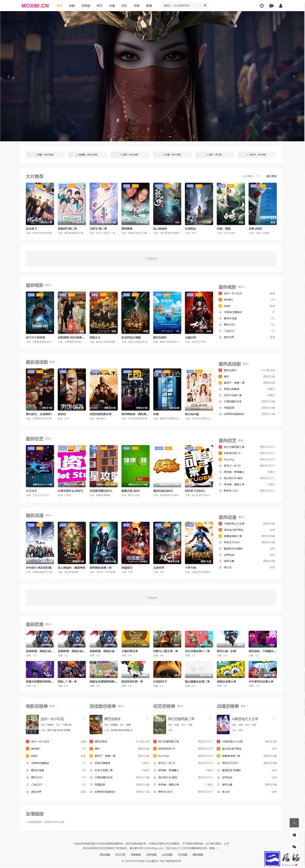Click the Windows icon in floating sidebar
This screenshot has width=305, height=868.
tap(294, 835)
